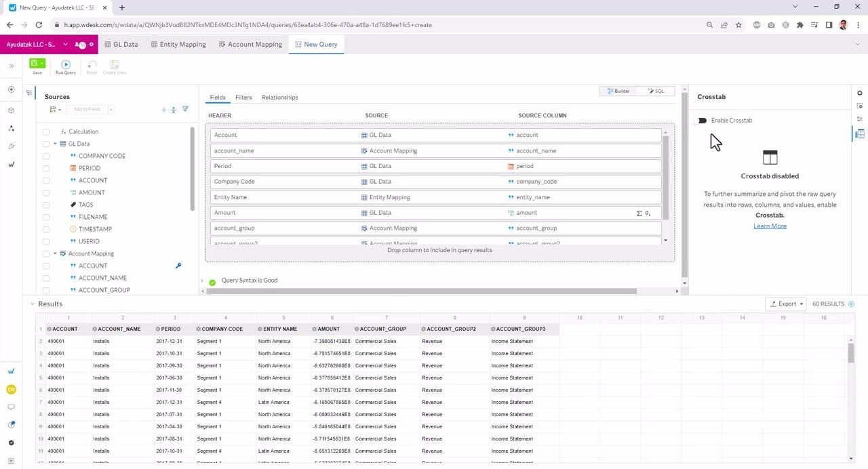Screen dimensions: 868x469
Task: Click the refresh icon next to 60 RESULTS
Action: [x=852, y=304]
